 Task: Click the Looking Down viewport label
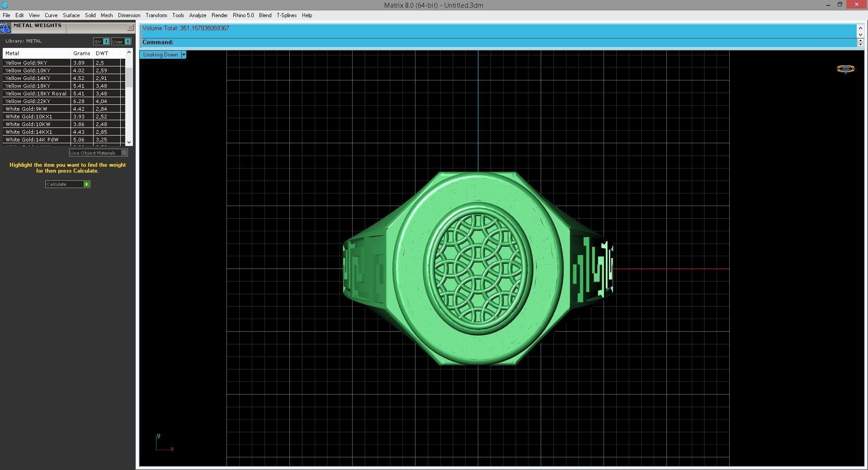(160, 55)
